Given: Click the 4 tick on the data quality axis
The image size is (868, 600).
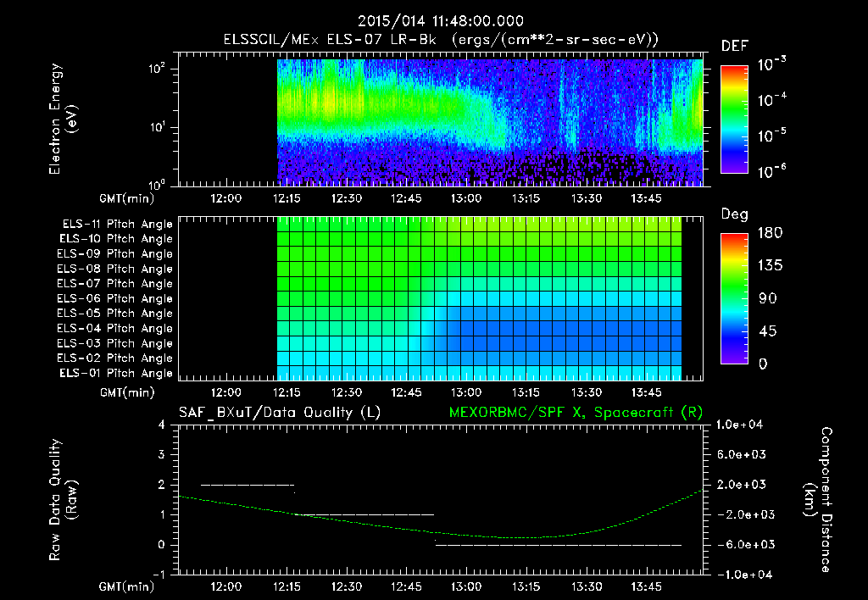Looking at the screenshot, I should [162, 425].
